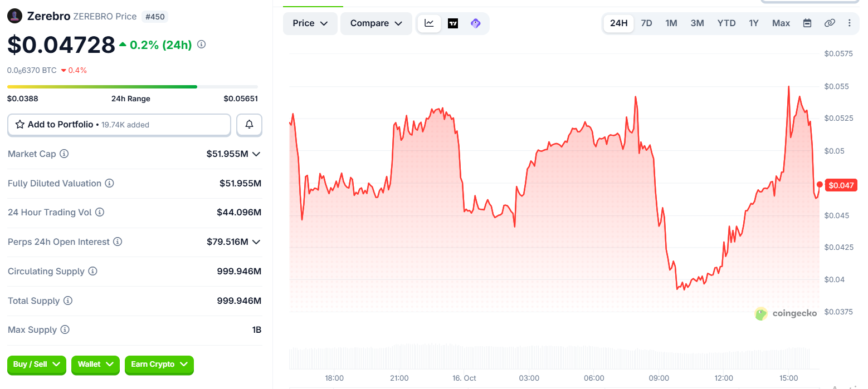Select the YTD time range

point(726,23)
